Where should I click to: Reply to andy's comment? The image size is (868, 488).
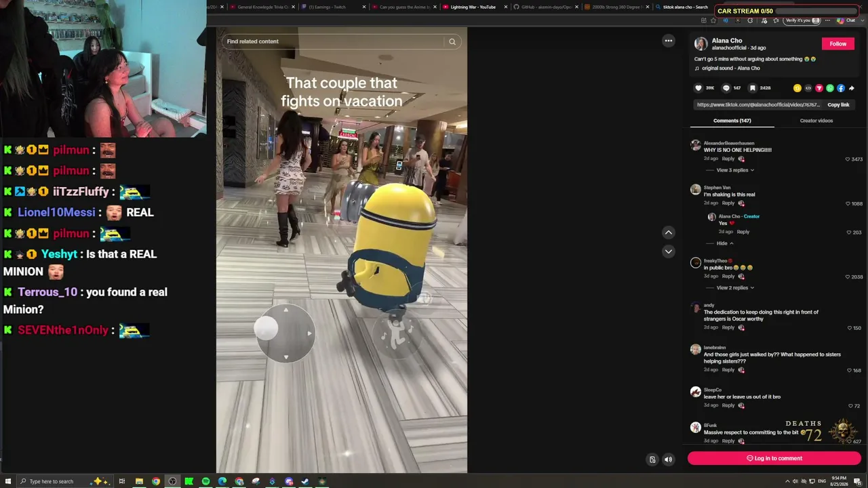(x=728, y=327)
